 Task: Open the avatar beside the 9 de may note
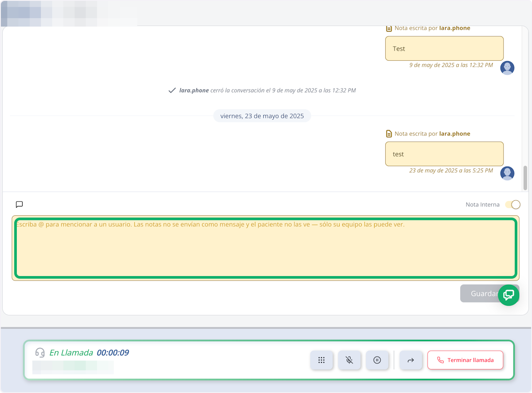(507, 68)
